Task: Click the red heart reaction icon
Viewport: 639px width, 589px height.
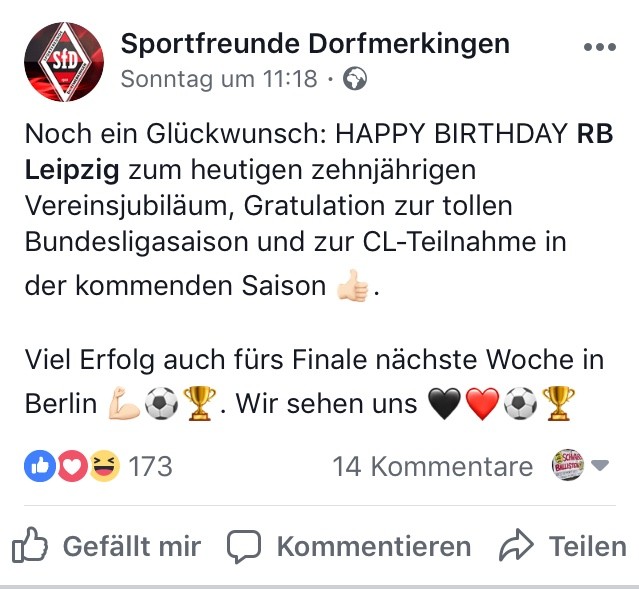Action: (x=73, y=466)
